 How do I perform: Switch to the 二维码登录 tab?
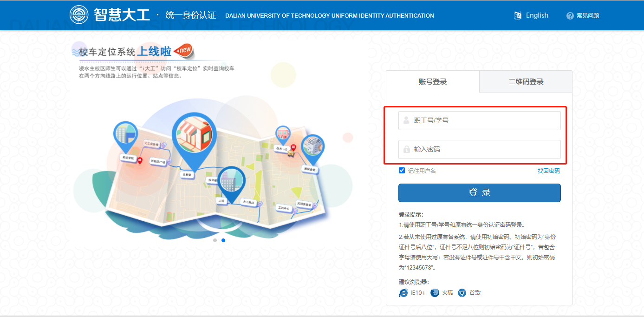[x=526, y=82]
